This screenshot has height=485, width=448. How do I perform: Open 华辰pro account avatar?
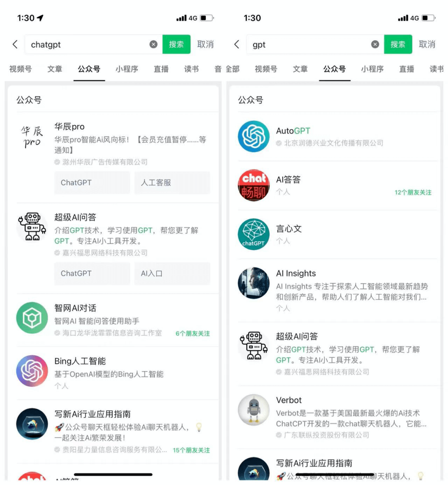point(32,136)
